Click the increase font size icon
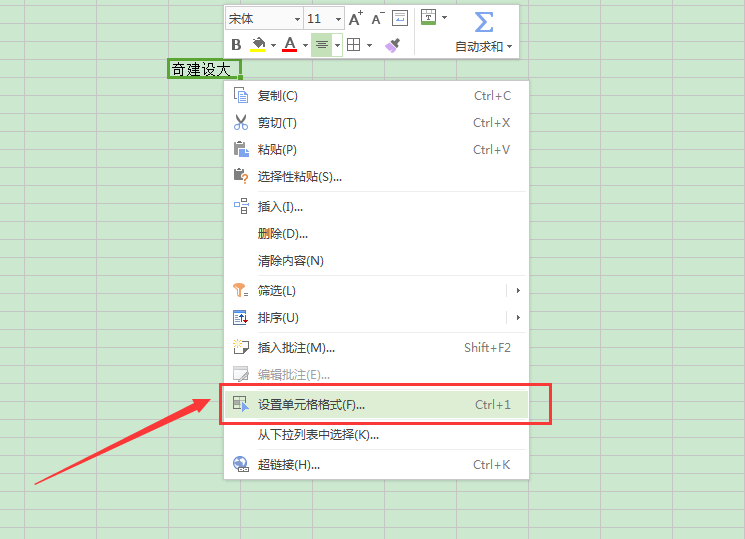The height and width of the screenshot is (539, 745). 355,19
